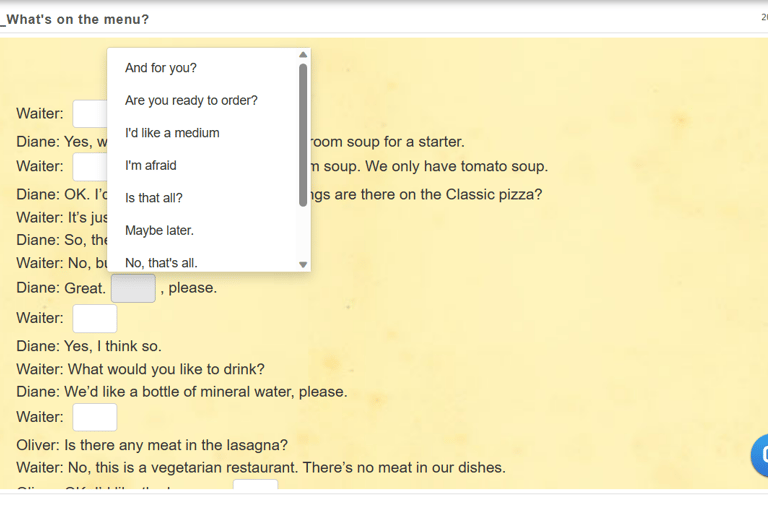Open the grey dropdown after 'Diane: Great.'
This screenshot has height=513, width=768.
[x=133, y=288]
